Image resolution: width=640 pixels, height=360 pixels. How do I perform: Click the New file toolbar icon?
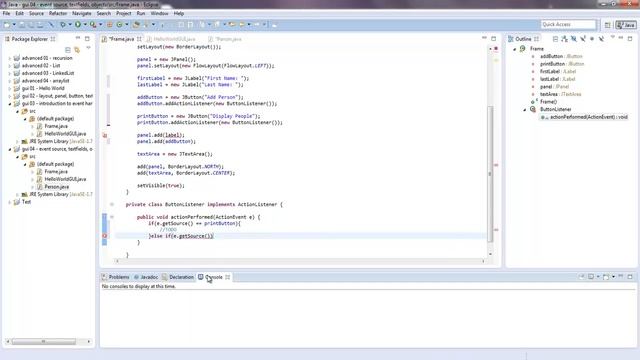pyautogui.click(x=7, y=25)
